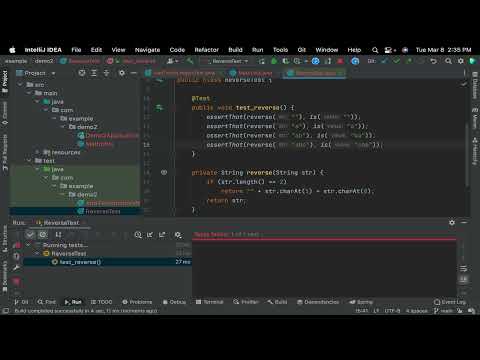Collapse the test folder
Viewport: 480px width, 360px height.
click(29, 161)
